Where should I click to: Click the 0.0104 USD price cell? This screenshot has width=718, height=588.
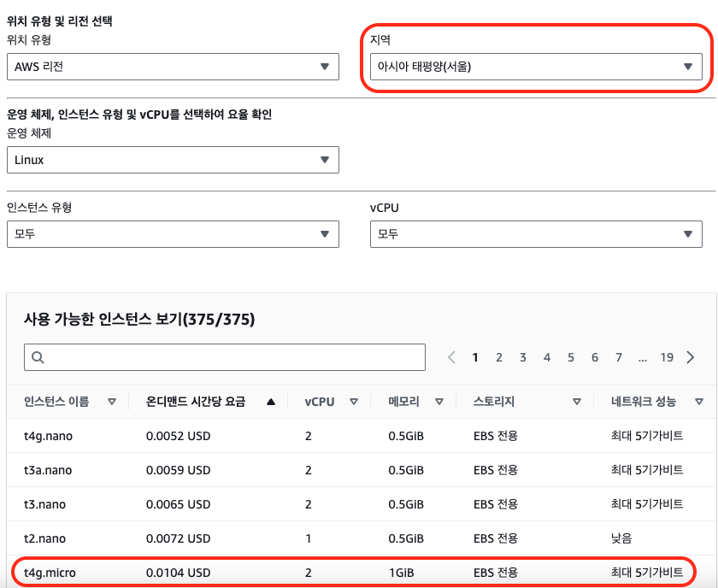[x=178, y=573]
